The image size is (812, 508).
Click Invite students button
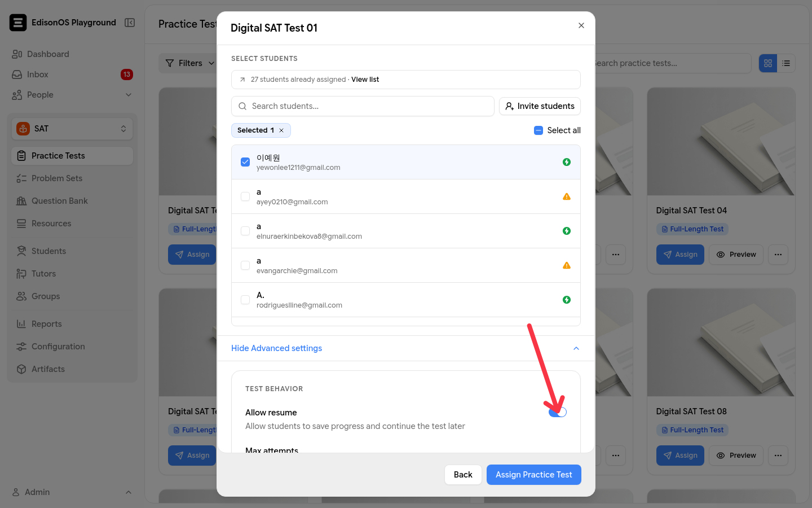(x=540, y=106)
